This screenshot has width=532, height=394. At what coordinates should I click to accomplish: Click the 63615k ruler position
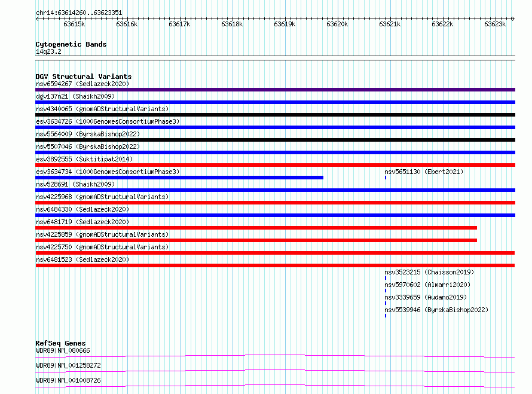[x=74, y=24]
